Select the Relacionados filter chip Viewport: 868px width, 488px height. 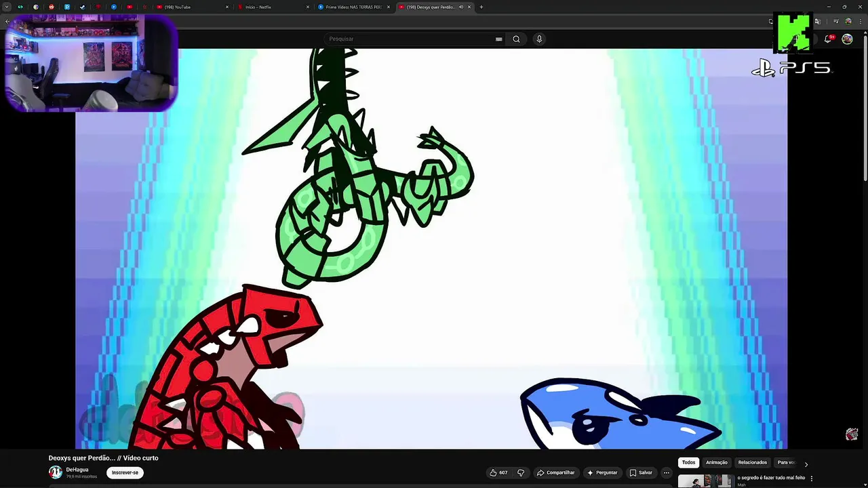coord(753,462)
